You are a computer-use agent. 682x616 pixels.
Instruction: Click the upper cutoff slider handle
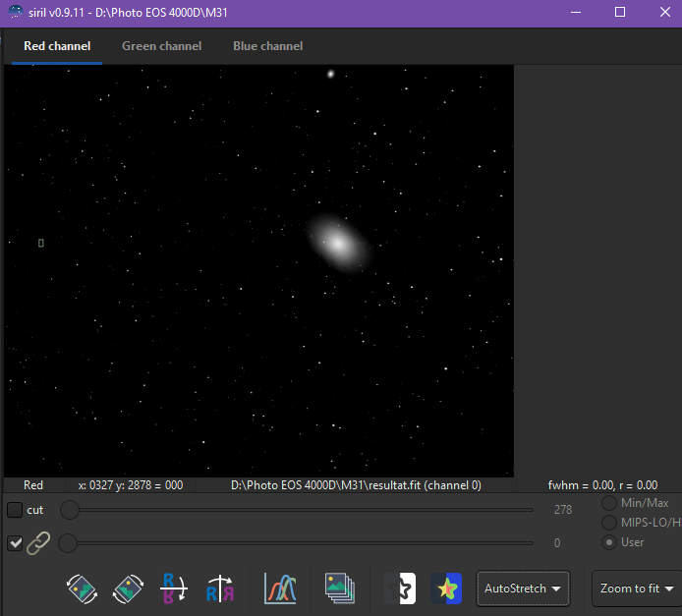coord(69,510)
